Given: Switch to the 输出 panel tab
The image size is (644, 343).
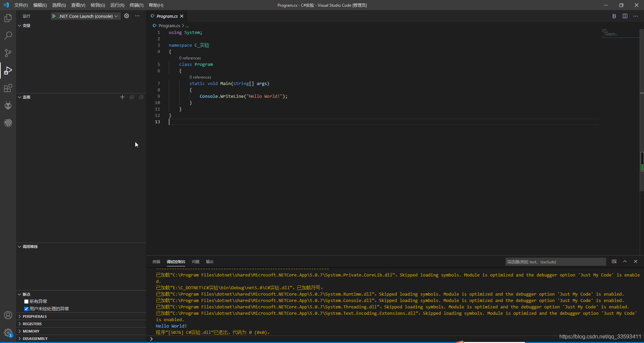Looking at the screenshot, I should [x=210, y=262].
